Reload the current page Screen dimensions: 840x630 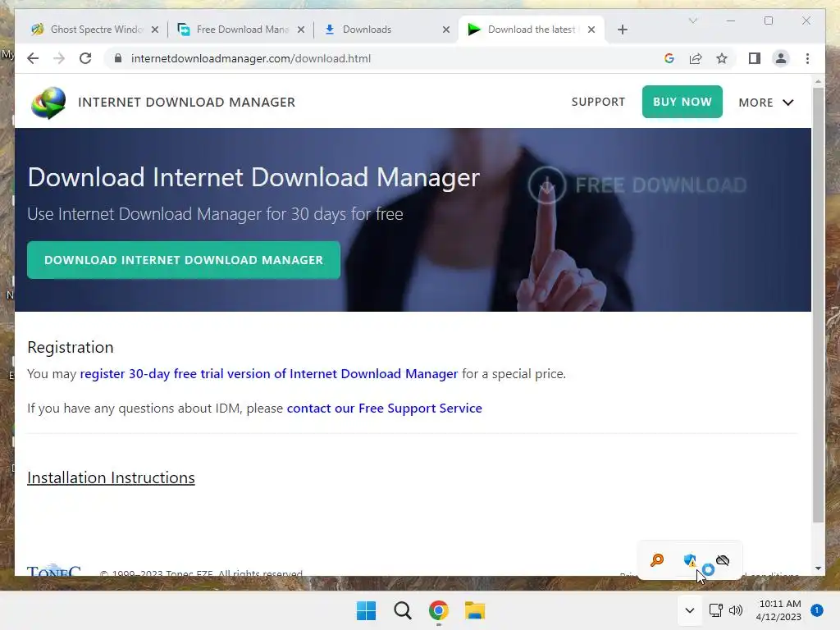[85, 58]
